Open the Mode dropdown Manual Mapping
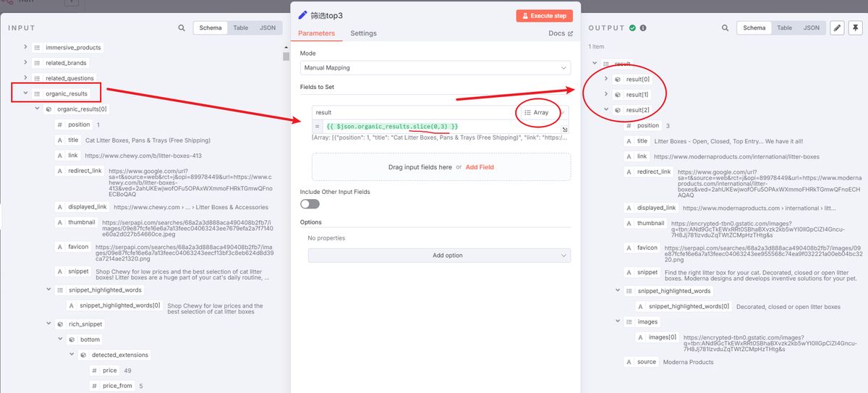 (435, 68)
